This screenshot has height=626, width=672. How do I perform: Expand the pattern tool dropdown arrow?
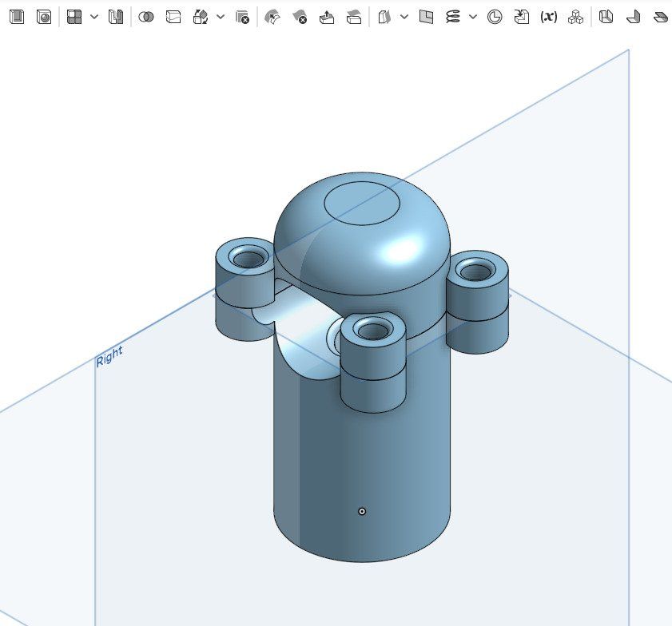[x=93, y=16]
